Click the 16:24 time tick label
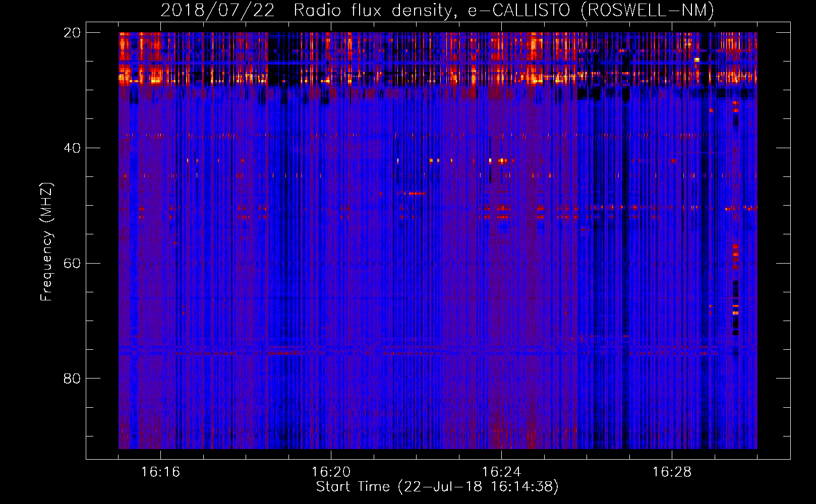Viewport: 816px width, 504px height. [501, 472]
